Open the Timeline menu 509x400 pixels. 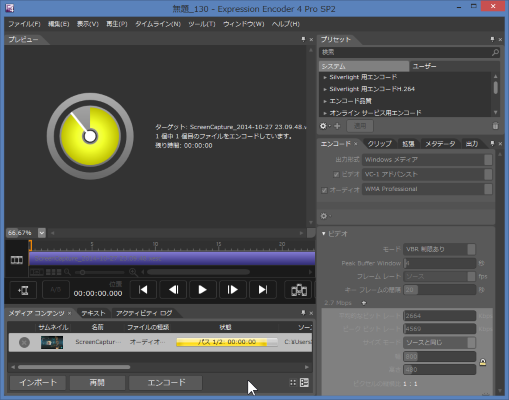158,24
